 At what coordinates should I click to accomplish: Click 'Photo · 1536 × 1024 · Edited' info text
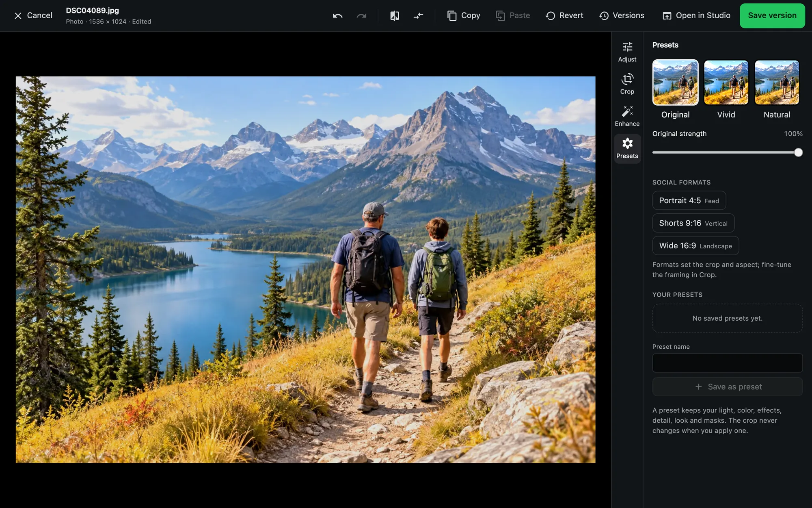pyautogui.click(x=108, y=22)
